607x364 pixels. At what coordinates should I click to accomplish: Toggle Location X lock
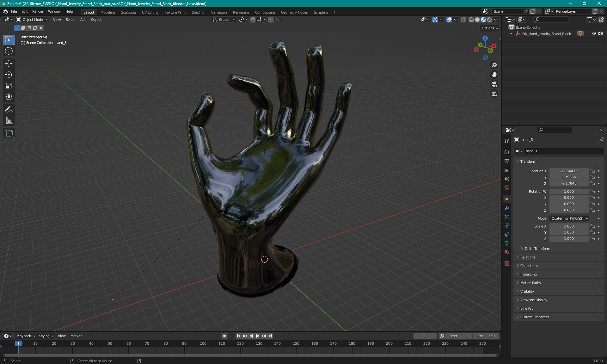(592, 171)
